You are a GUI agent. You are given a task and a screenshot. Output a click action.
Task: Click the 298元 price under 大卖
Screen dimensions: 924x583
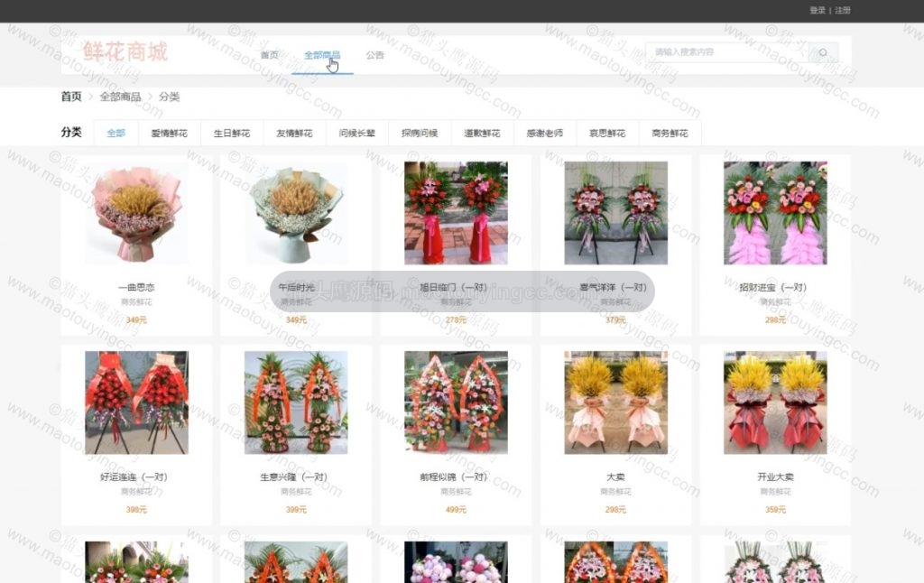click(x=615, y=509)
